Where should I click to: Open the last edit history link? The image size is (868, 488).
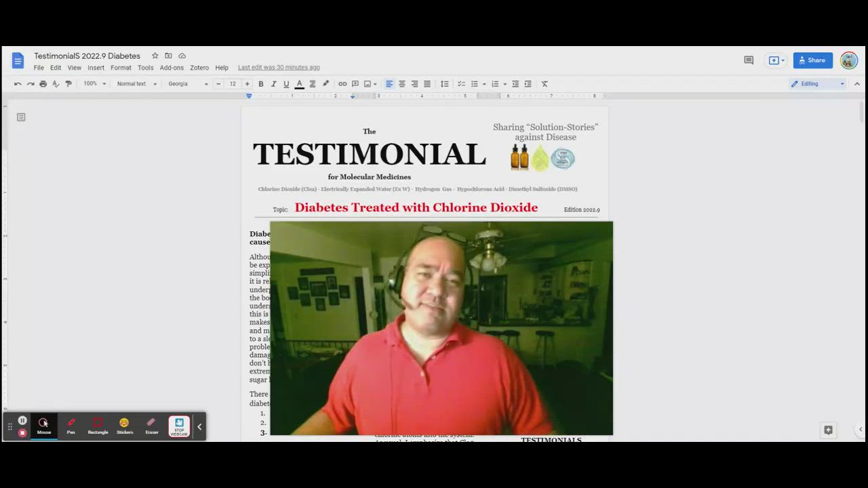pyautogui.click(x=279, y=68)
